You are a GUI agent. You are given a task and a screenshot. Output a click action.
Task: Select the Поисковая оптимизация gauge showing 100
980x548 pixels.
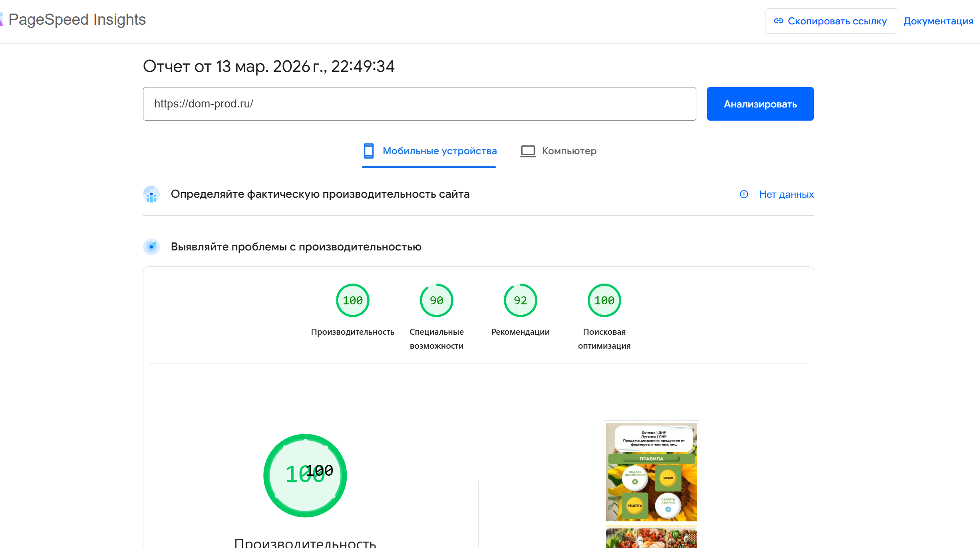click(604, 300)
